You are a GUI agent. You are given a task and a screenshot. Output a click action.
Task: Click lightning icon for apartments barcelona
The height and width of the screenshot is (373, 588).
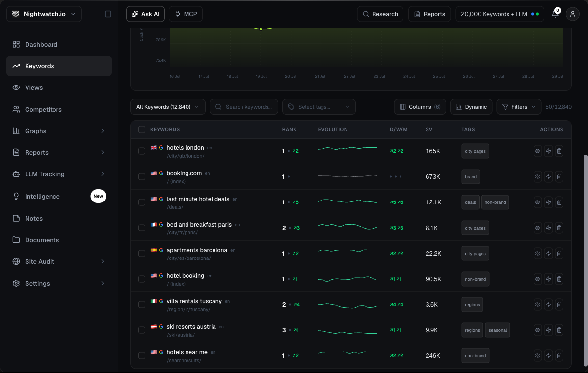548,253
